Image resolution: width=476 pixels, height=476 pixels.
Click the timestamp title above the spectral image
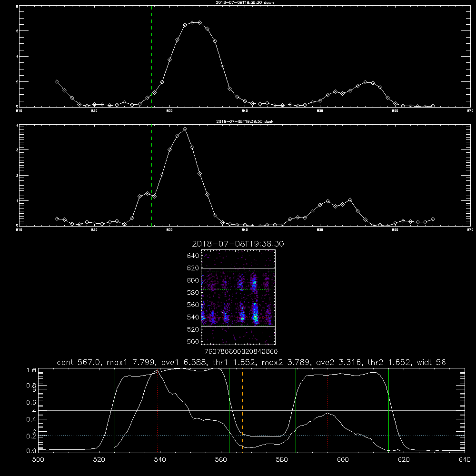[238, 244]
